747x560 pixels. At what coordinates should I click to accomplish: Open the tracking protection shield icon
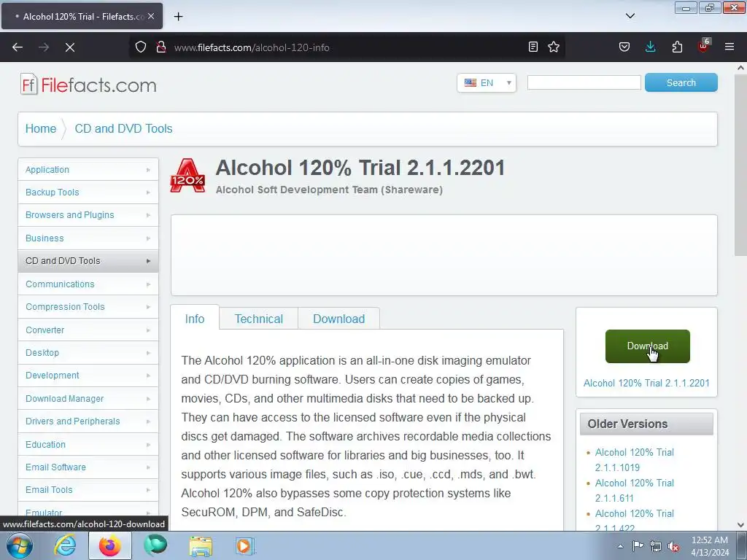(141, 47)
